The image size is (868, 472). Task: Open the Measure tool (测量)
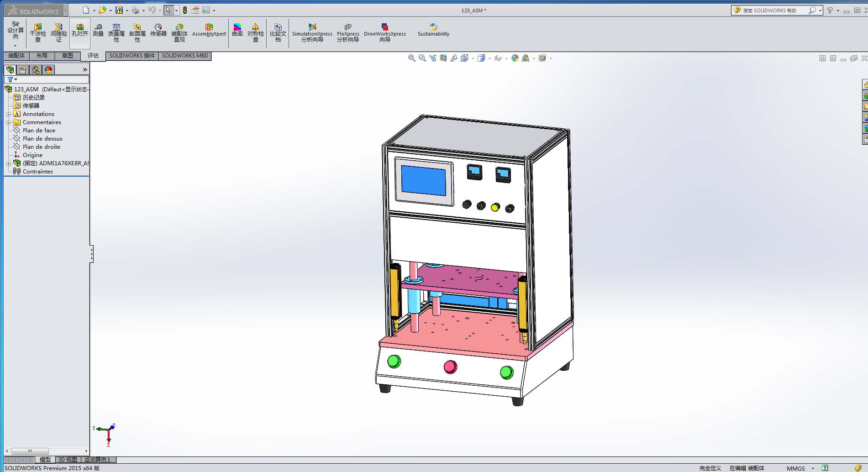tap(98, 31)
